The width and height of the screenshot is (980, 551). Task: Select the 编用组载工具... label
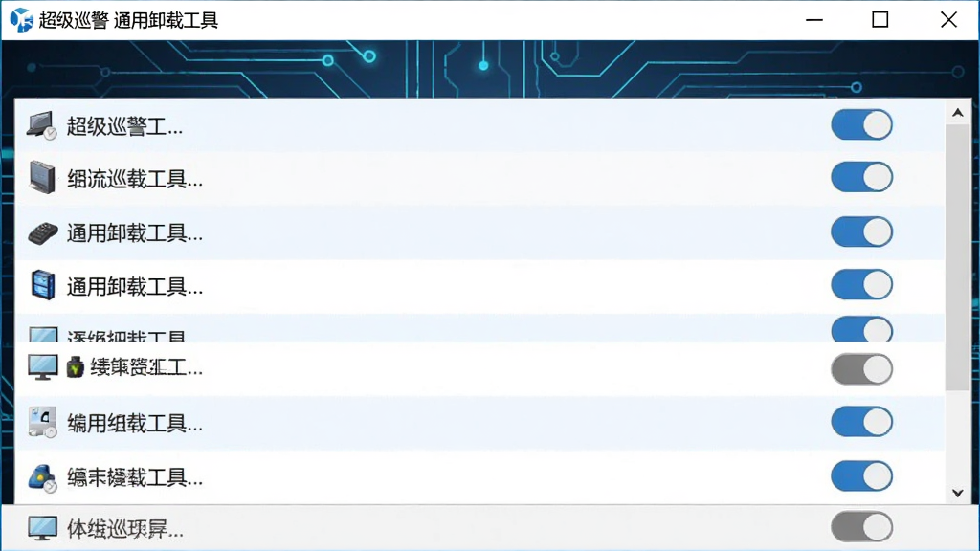pos(135,424)
